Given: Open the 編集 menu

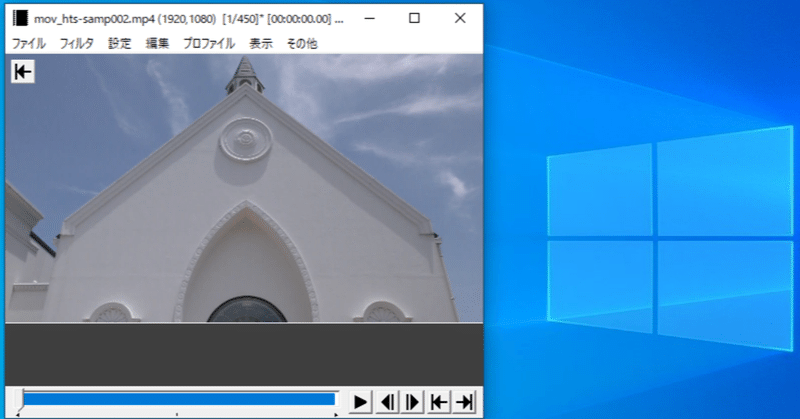Looking at the screenshot, I should point(157,43).
